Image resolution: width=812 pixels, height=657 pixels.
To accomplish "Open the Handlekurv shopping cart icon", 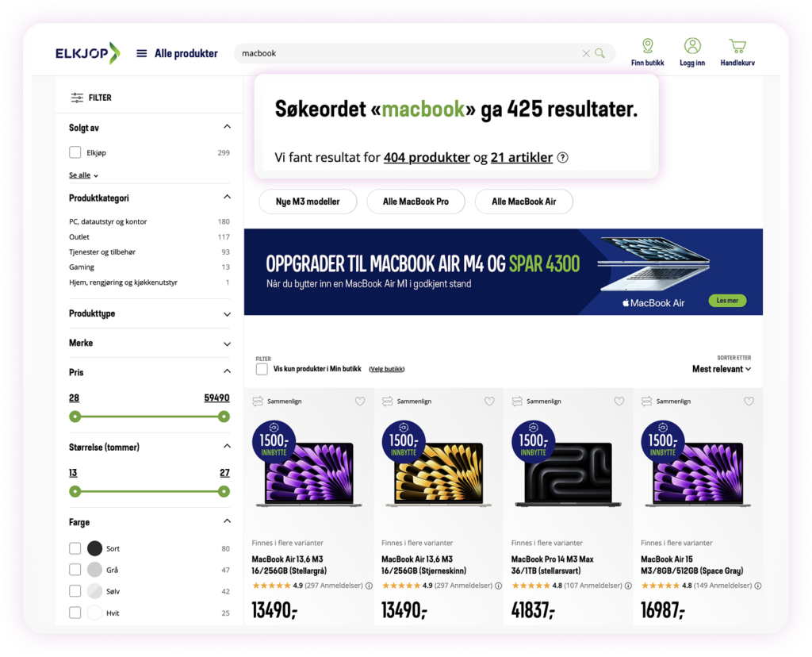I will coord(737,46).
